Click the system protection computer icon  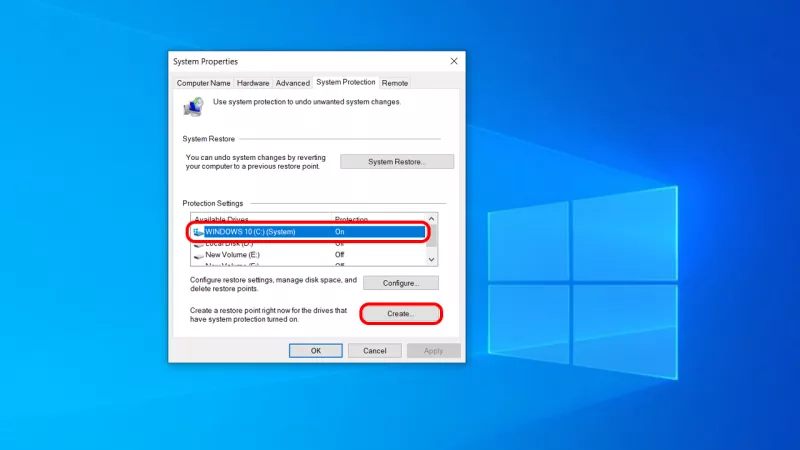pyautogui.click(x=193, y=107)
